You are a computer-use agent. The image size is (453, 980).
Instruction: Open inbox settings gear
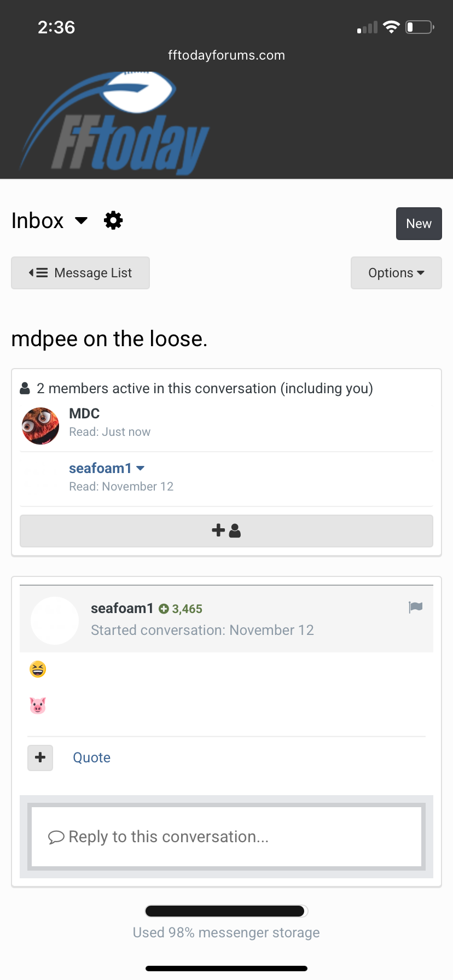pyautogui.click(x=113, y=221)
